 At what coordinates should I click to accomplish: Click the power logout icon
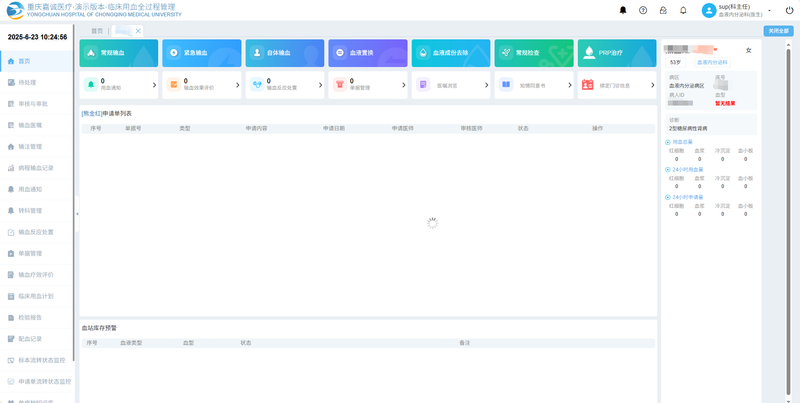(789, 10)
